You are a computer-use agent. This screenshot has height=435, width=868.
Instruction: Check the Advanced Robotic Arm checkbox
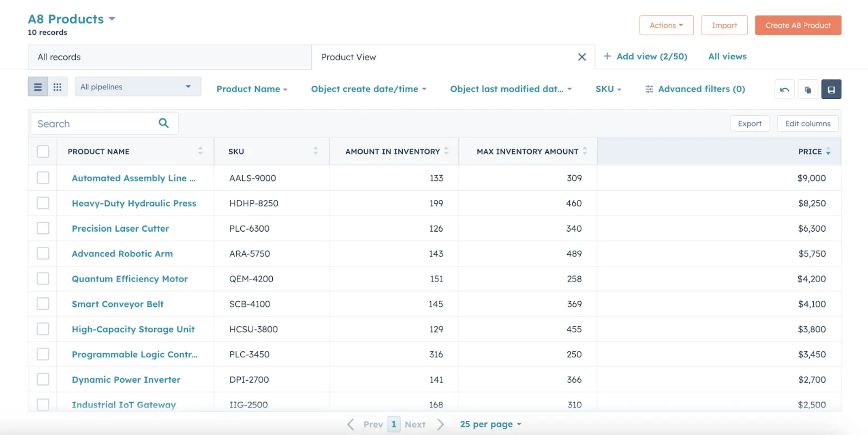click(x=43, y=253)
